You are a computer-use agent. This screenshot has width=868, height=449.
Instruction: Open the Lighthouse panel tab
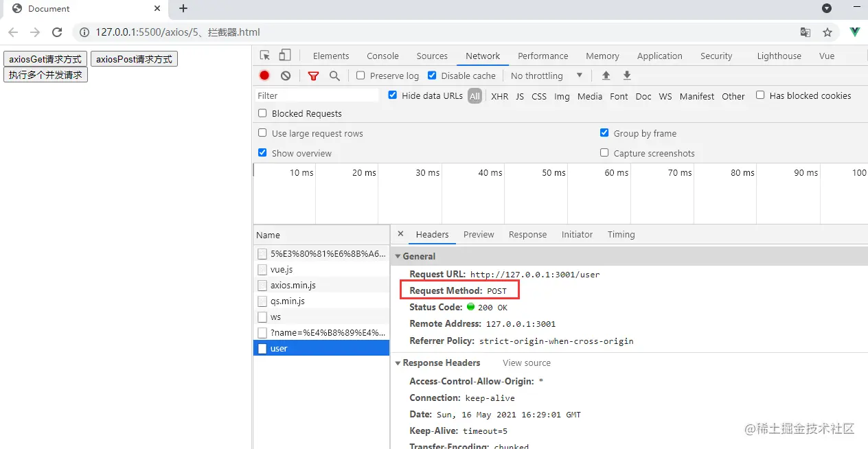(779, 56)
